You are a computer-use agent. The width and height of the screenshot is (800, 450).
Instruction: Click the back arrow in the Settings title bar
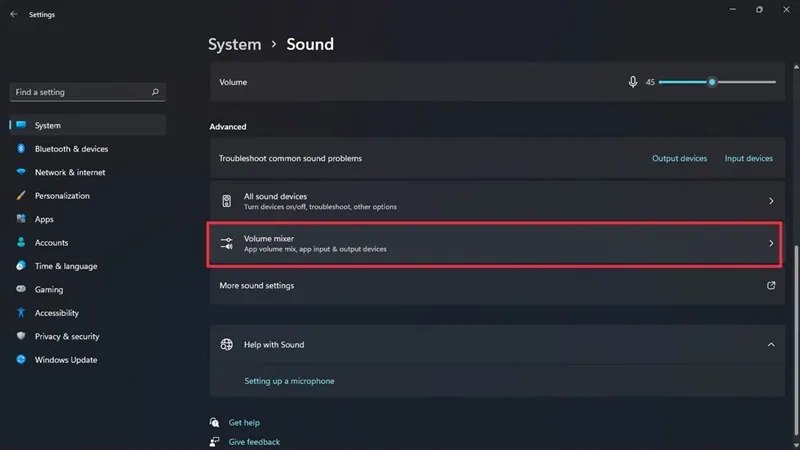(x=13, y=15)
